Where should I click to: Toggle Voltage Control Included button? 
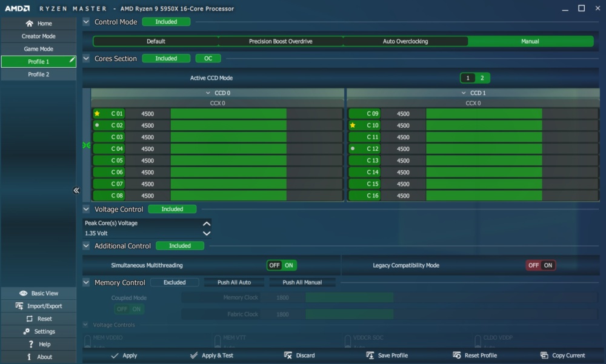[x=172, y=209]
